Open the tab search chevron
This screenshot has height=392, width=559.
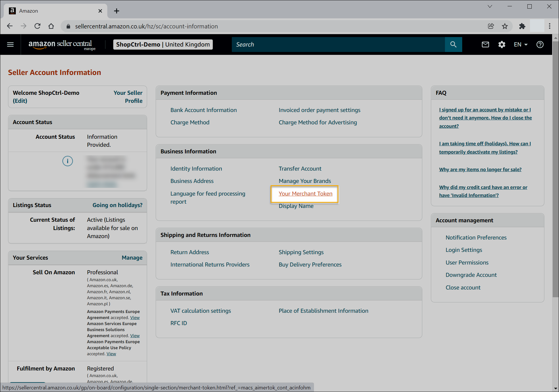(490, 6)
